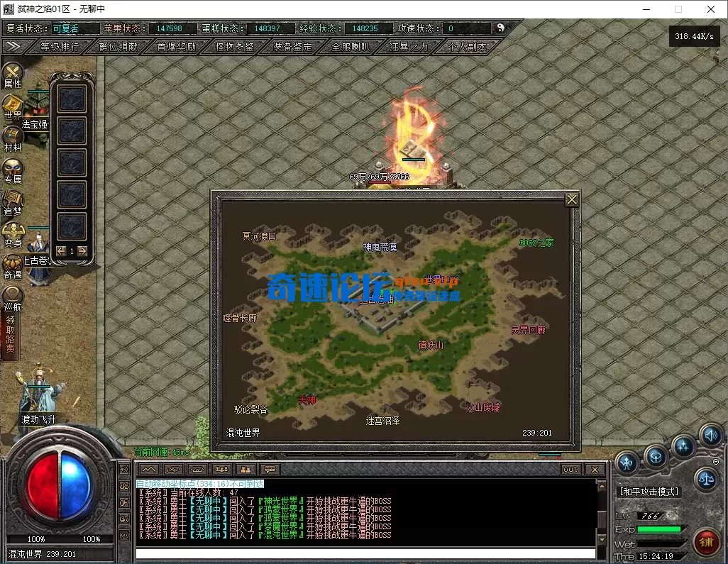Toggle the yin-yang icon in status bar
This screenshot has height=564, width=728.
point(501,28)
